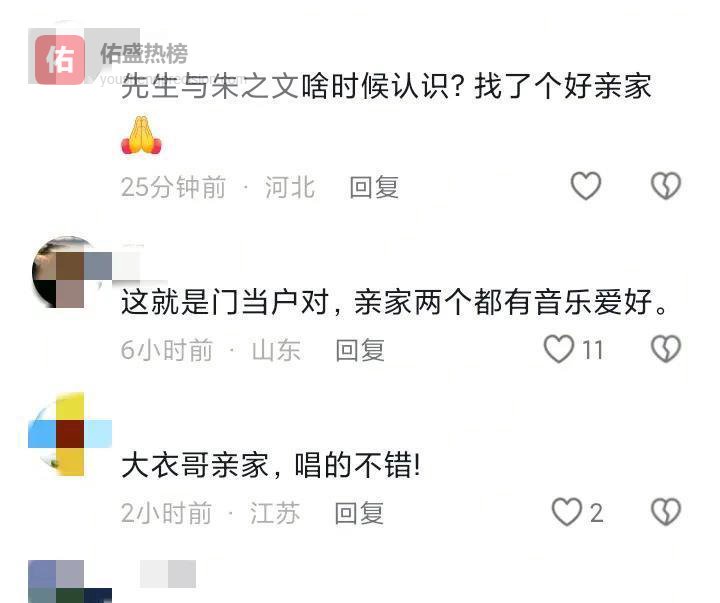Tap the 佑盛热榜 red logo icon
The width and height of the screenshot is (720, 603).
click(x=60, y=60)
